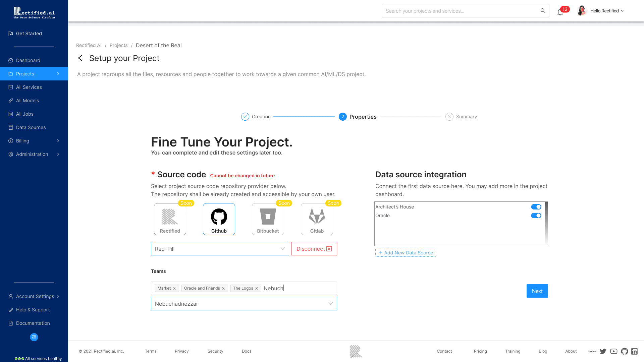Open the Red-Pill repository dropdown

220,249
